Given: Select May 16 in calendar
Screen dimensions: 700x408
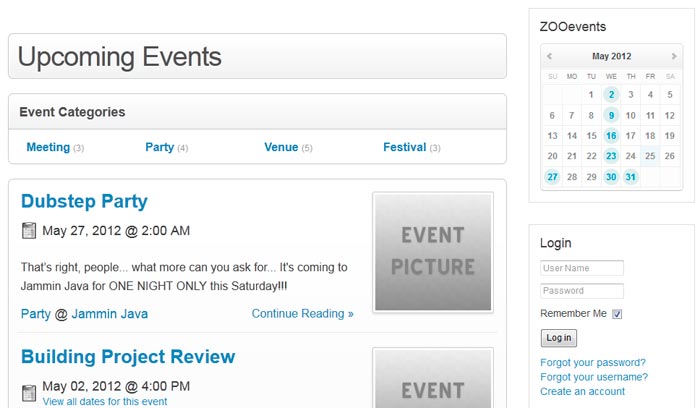Looking at the screenshot, I should point(611,136).
